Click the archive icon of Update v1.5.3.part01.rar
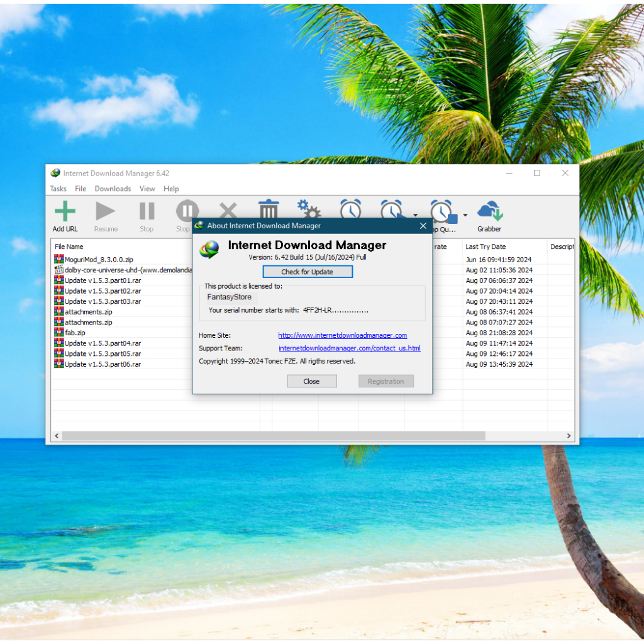Image resolution: width=644 pixels, height=644 pixels. tap(58, 280)
